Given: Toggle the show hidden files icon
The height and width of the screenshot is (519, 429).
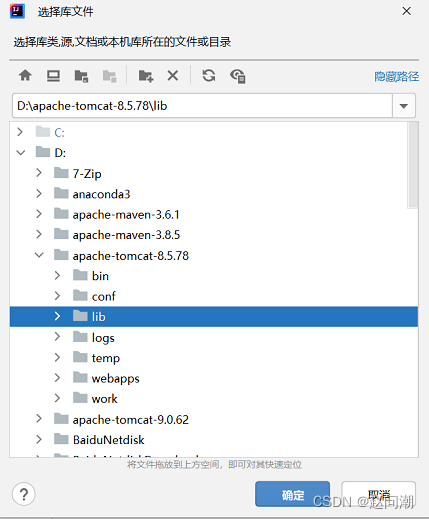Looking at the screenshot, I should [x=238, y=76].
